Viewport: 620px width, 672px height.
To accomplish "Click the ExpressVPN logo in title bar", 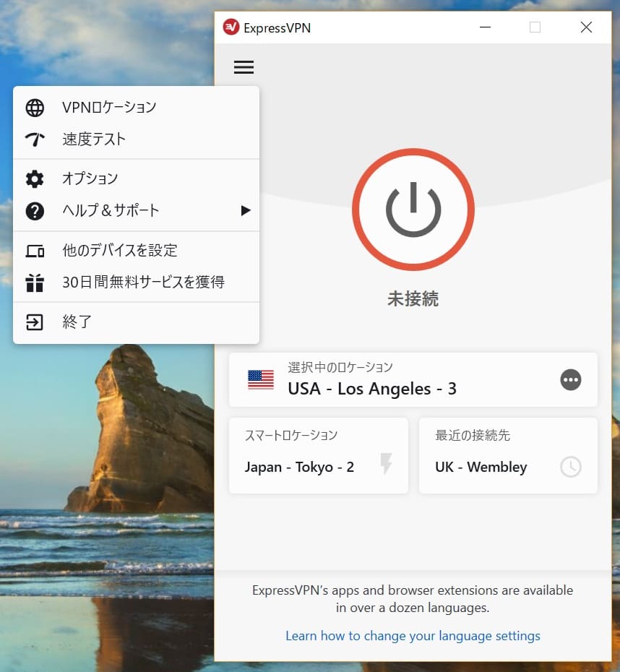I will (231, 27).
